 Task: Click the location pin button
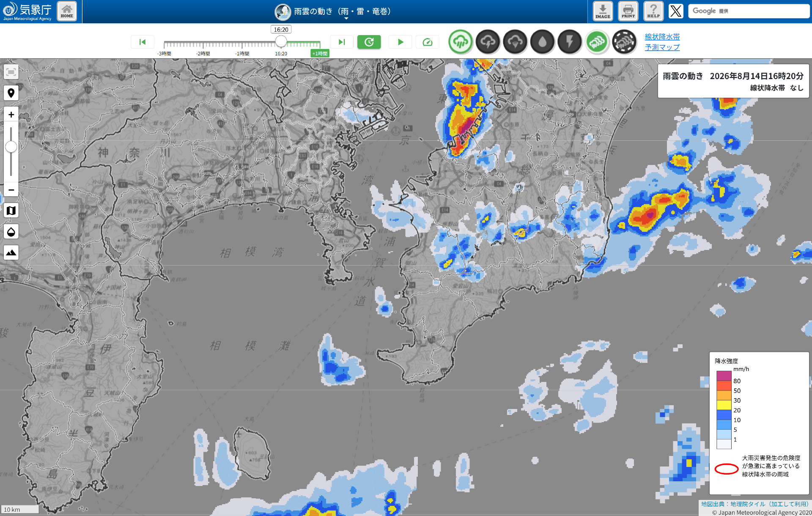pyautogui.click(x=11, y=93)
